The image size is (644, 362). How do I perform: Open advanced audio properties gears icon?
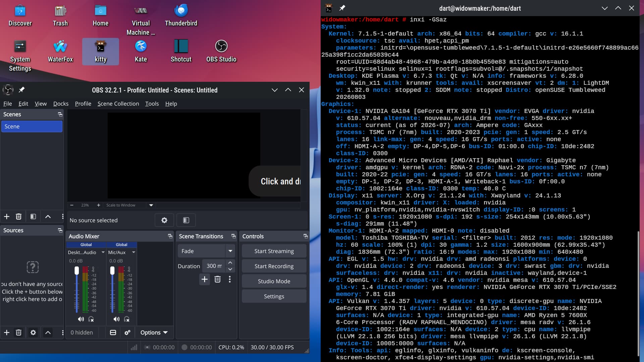pos(127,333)
